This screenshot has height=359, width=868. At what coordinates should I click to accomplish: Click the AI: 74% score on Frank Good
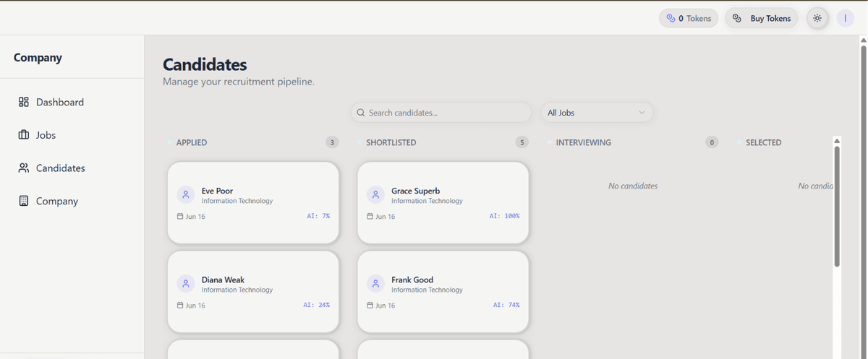point(506,305)
